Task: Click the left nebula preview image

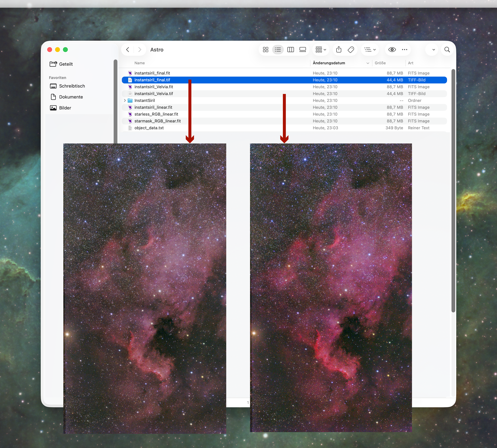Action: (145, 288)
